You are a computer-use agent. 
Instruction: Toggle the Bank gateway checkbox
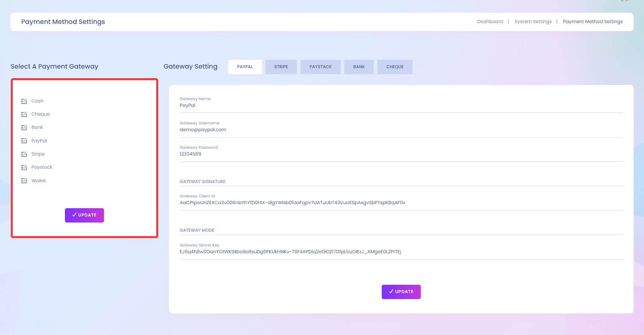click(24, 128)
